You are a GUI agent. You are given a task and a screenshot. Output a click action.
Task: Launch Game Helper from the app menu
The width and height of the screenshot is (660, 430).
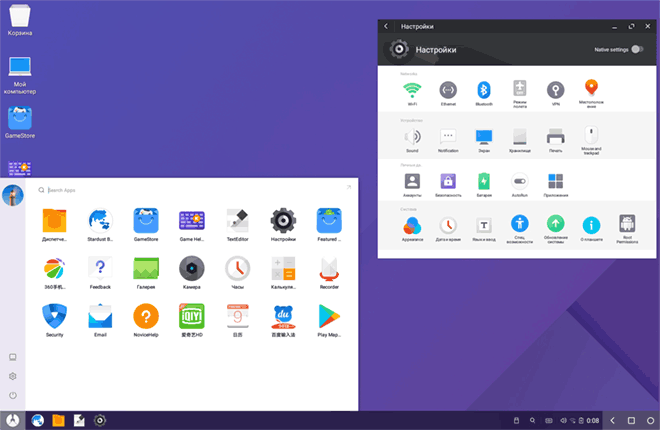click(x=192, y=225)
